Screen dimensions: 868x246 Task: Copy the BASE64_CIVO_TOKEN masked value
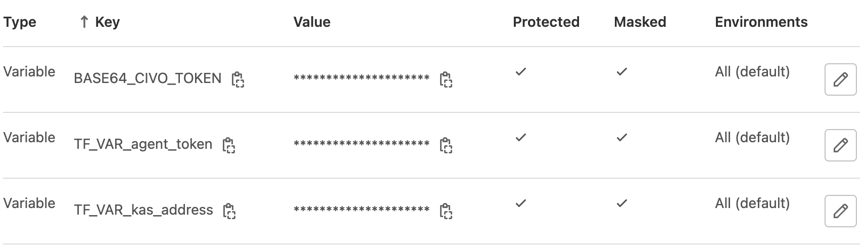446,79
